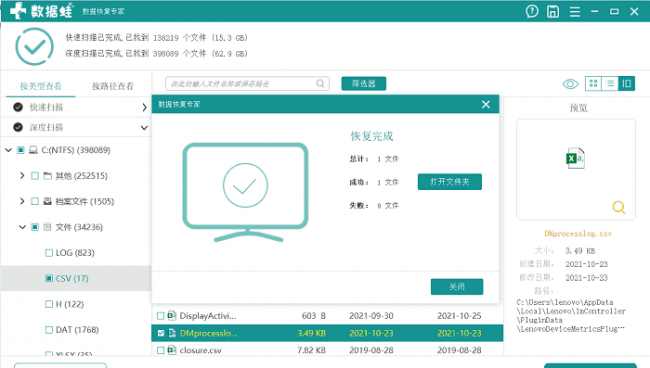Screen dimensions: 650x368
Task: Click the DisplayActivi file icon
Action: [x=172, y=316]
